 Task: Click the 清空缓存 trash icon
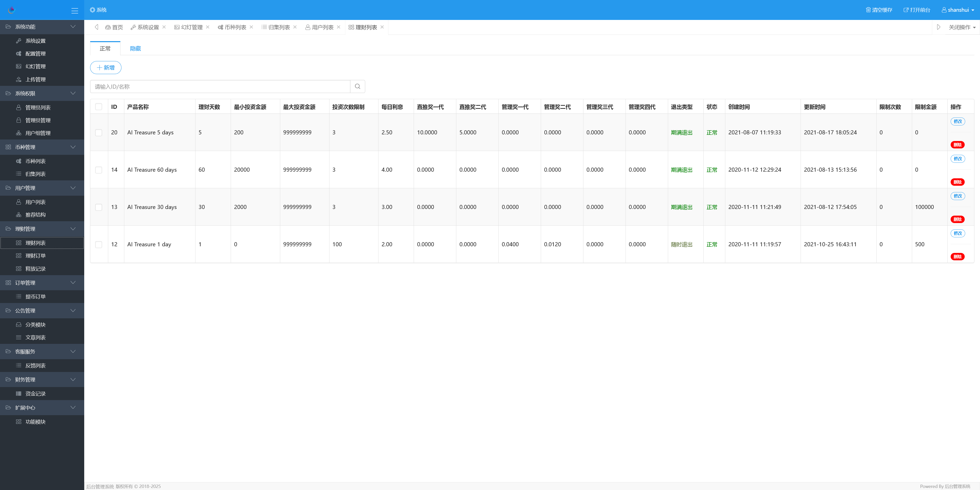pyautogui.click(x=868, y=10)
